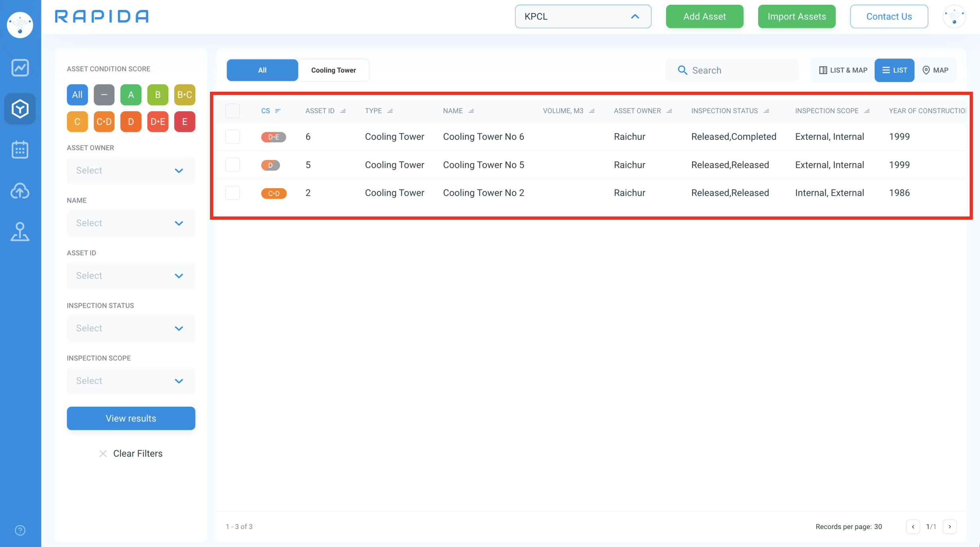Open the map location pin sidebar icon
The height and width of the screenshot is (547, 980).
pos(20,232)
